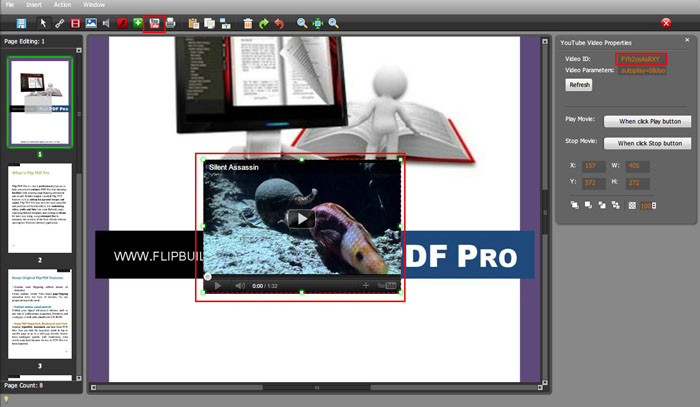Image resolution: width=700 pixels, height=407 pixels.
Task: Click the plus icon on video bar
Action: [366, 286]
